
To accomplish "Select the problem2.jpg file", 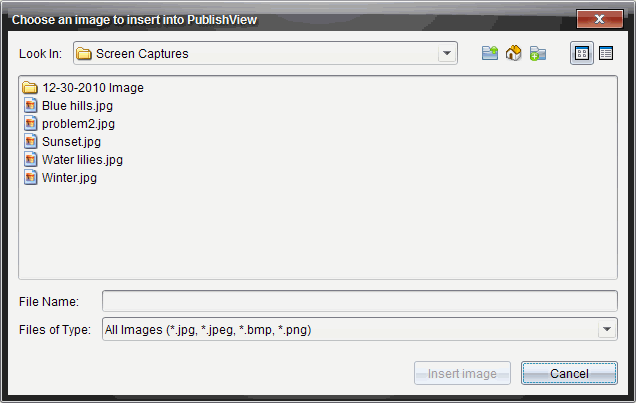I will (78, 124).
